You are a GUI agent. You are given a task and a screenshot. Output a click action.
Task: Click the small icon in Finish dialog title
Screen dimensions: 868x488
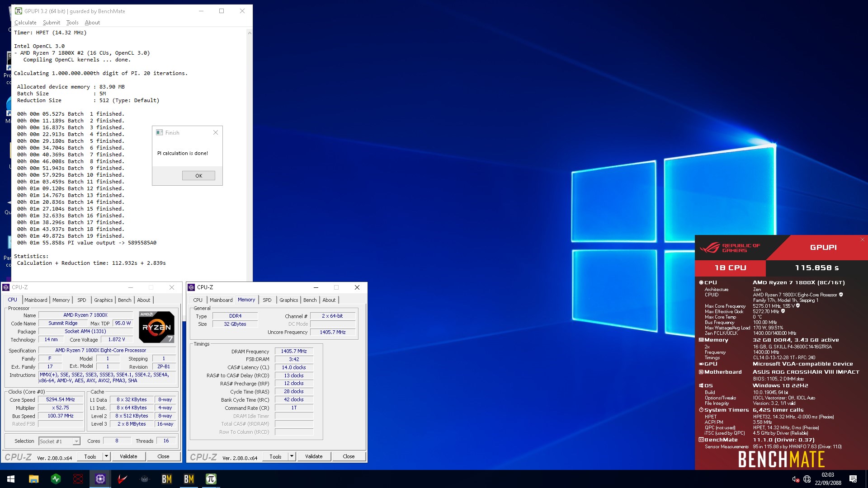point(159,132)
